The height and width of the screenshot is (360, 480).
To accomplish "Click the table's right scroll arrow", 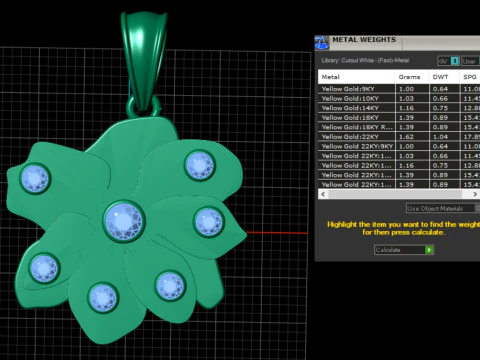I will 475,194.
